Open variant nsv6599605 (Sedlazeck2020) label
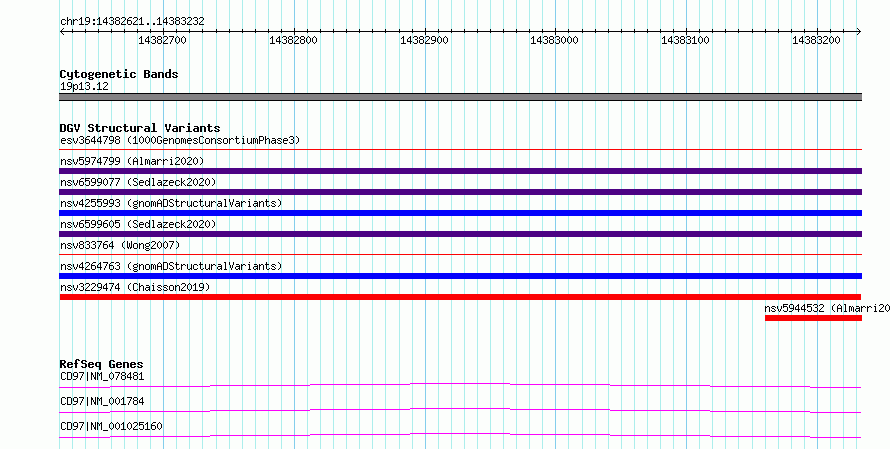Screen dimensions: 890x449 [x=138, y=224]
